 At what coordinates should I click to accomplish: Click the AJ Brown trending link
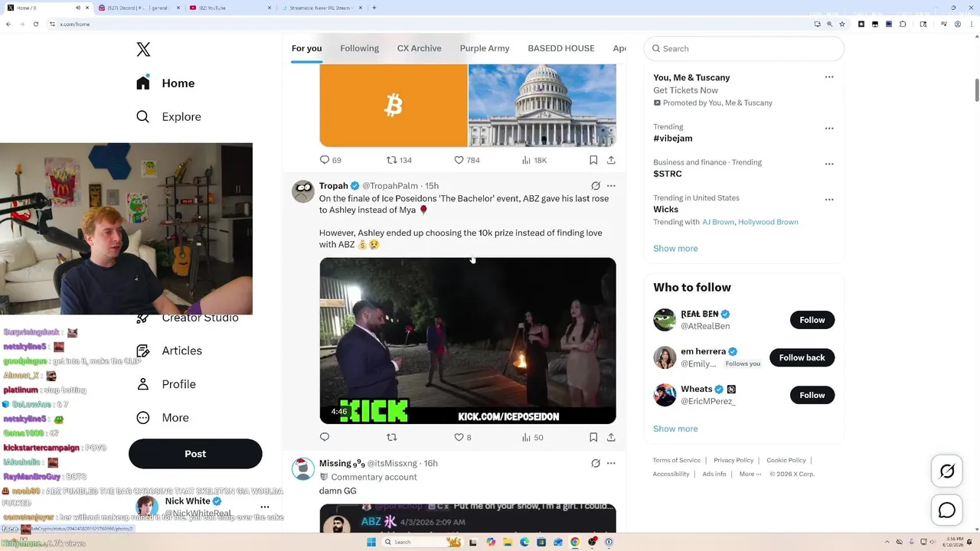[x=718, y=222]
